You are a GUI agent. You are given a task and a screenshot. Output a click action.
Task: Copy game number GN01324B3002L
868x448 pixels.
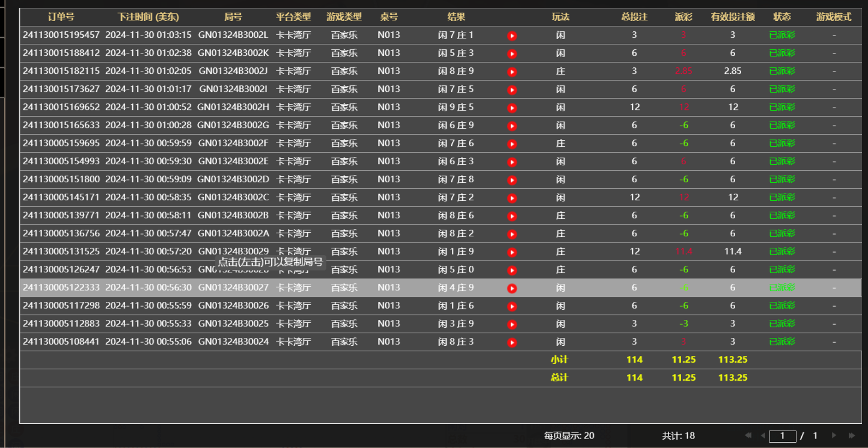coord(231,35)
